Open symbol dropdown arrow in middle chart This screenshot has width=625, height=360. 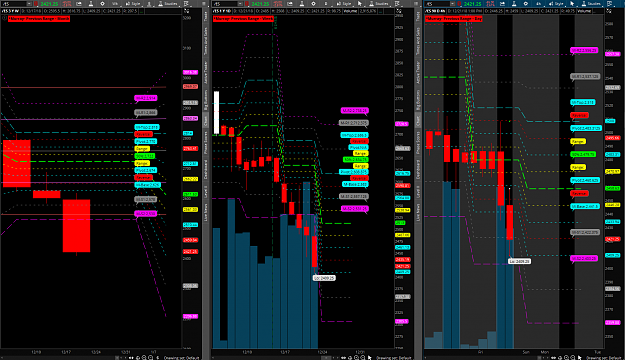[x=240, y=4]
